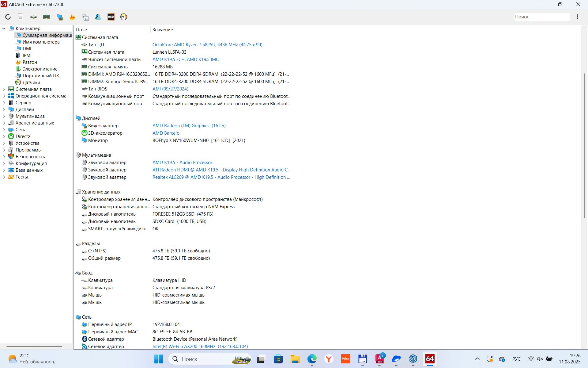The height and width of the screenshot is (368, 588).
Task: Select Тесты in the sidebar tree
Action: pyautogui.click(x=21, y=177)
